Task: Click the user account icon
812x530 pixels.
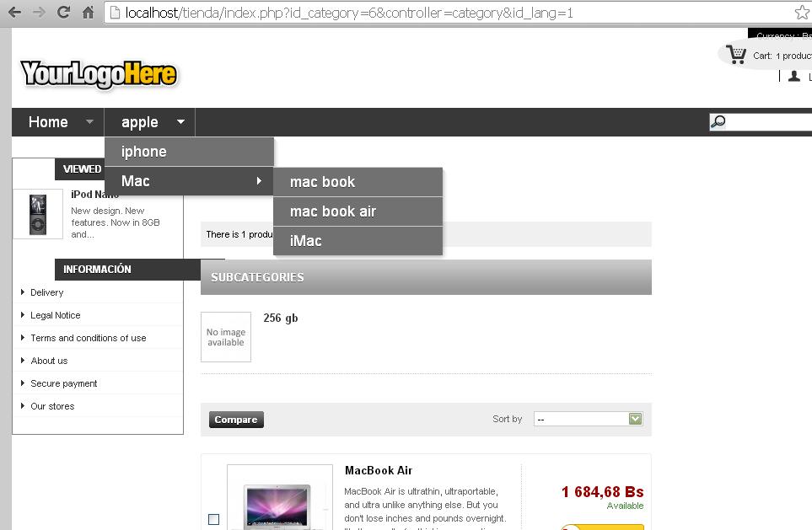Action: click(794, 77)
